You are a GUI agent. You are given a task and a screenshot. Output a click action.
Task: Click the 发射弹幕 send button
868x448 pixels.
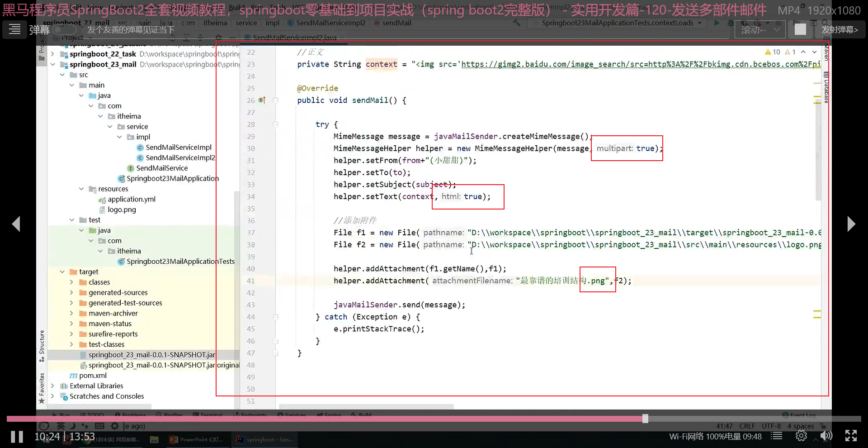840,30
